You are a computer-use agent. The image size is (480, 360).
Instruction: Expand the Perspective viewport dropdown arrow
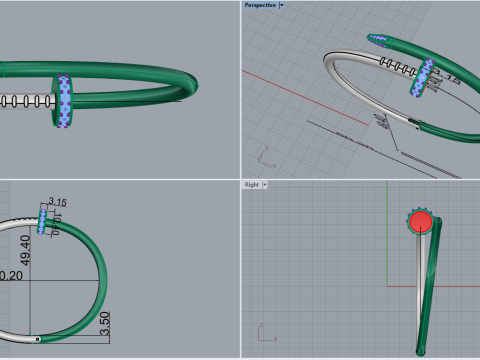click(282, 5)
